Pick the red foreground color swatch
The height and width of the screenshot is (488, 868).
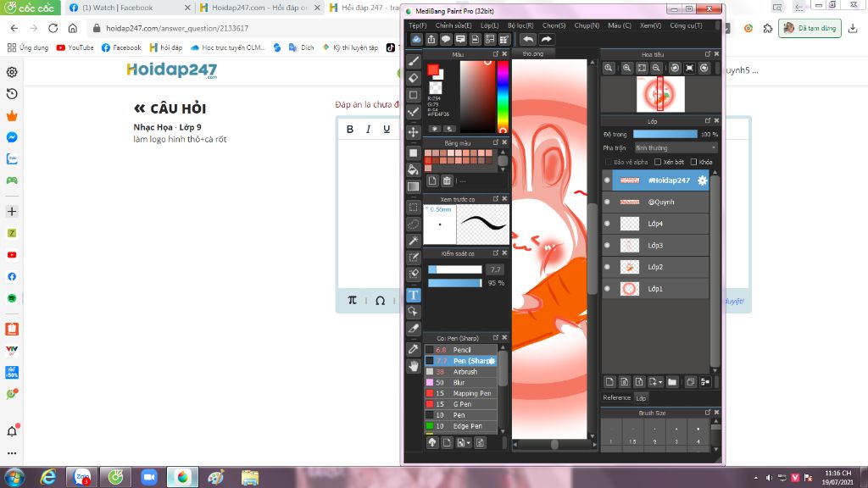(433, 69)
